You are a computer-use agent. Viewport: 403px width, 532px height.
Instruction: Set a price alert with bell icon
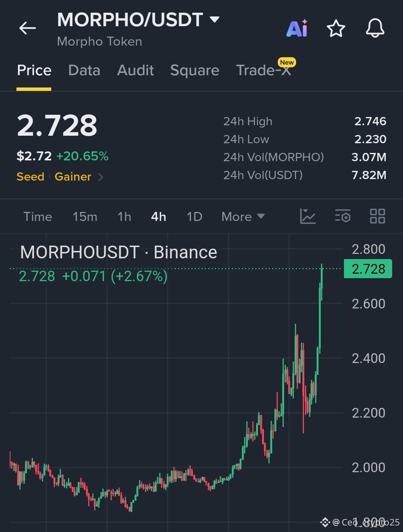point(375,28)
